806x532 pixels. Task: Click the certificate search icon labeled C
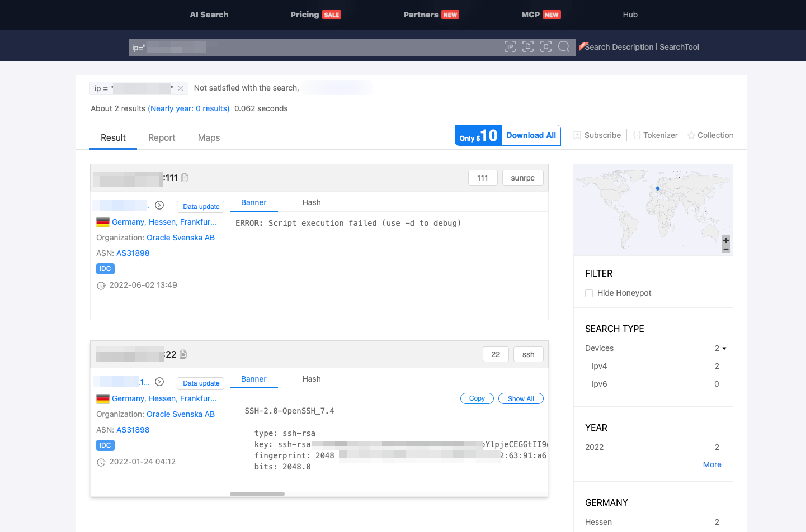point(546,47)
